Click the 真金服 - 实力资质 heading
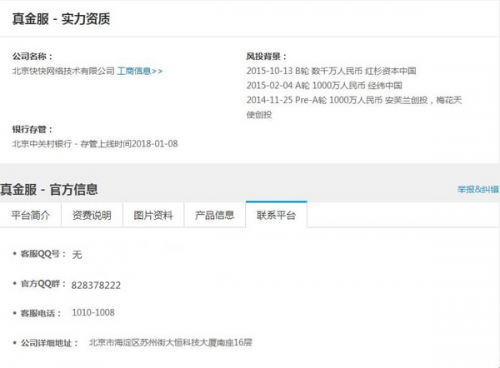Image resolution: width=500 pixels, height=368 pixels. [61, 19]
